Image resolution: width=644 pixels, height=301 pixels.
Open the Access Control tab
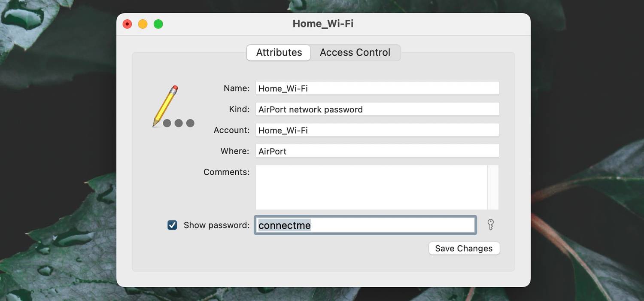pyautogui.click(x=355, y=52)
